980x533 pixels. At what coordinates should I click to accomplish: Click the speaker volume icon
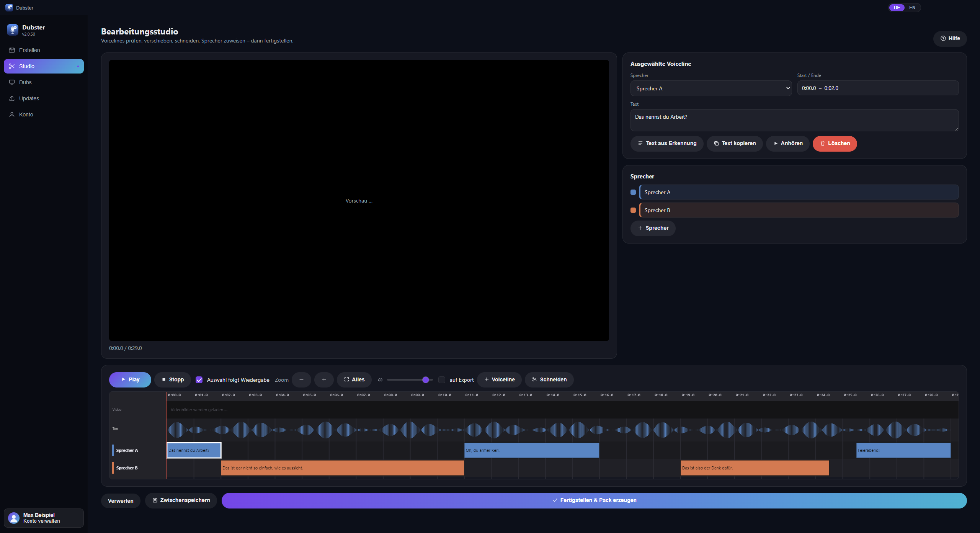coord(380,380)
